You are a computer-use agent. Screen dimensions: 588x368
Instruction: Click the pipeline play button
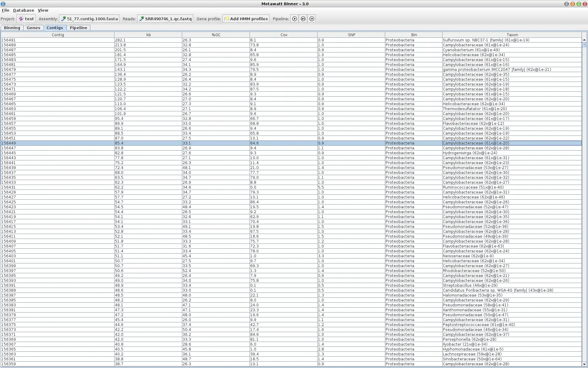pyautogui.click(x=294, y=19)
